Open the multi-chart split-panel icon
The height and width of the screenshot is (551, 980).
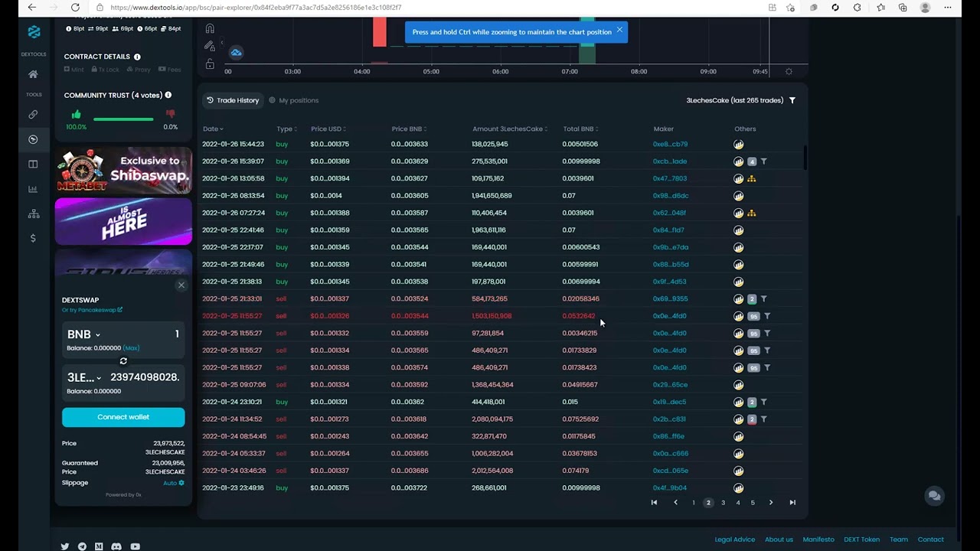pos(33,164)
